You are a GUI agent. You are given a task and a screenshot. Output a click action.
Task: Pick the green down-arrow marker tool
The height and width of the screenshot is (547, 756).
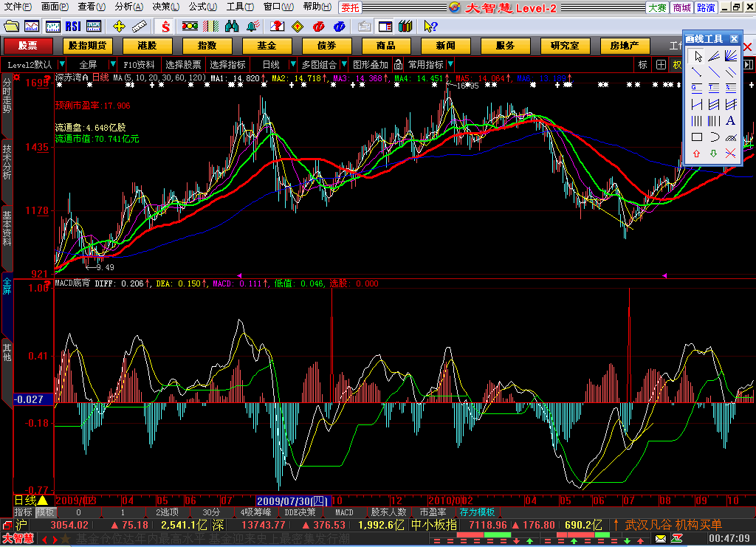713,154
